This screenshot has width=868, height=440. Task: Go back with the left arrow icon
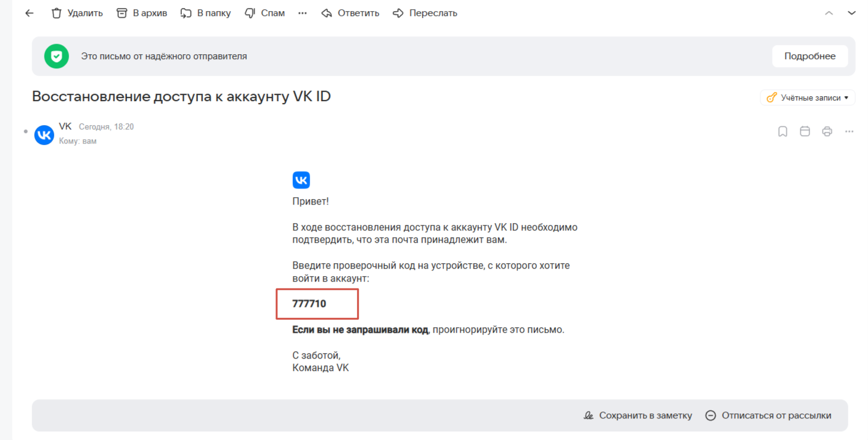[x=29, y=13]
